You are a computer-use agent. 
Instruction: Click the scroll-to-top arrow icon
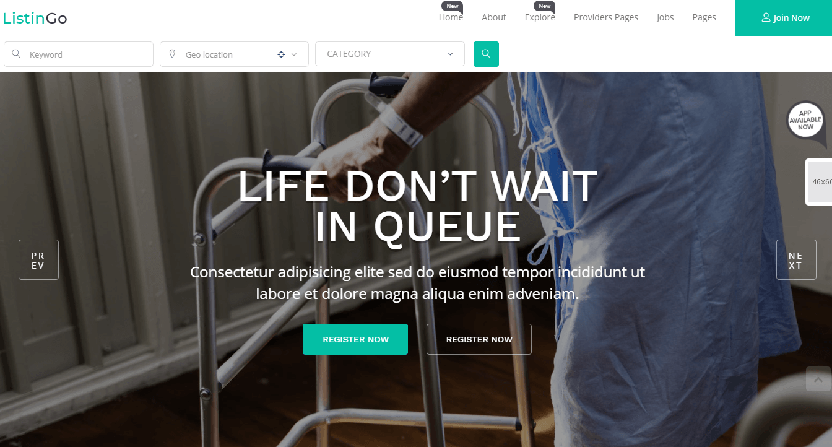tap(818, 379)
